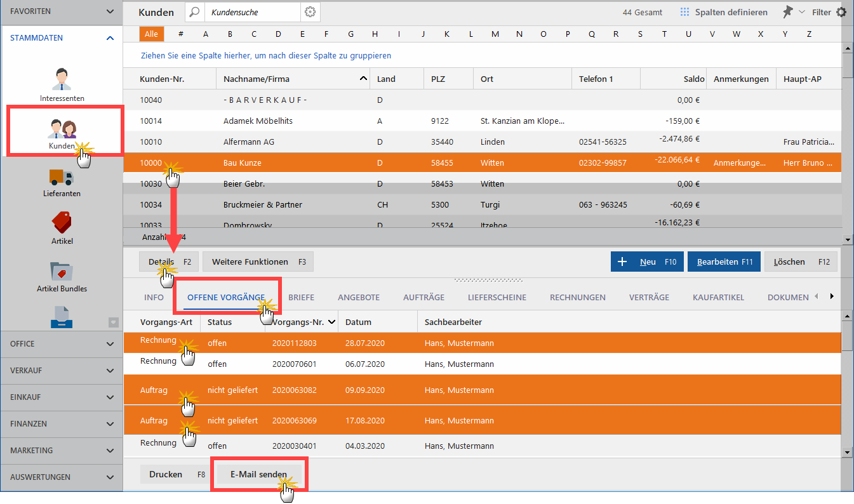Open the Artikel red tag icon
The height and width of the screenshot is (504, 854).
(x=62, y=223)
